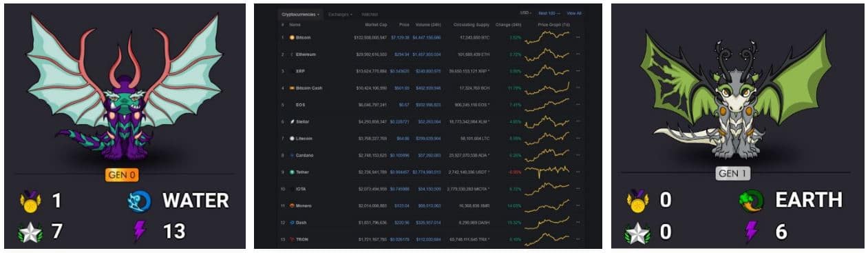Click the Tether 24h volume value
Image resolution: width=868 pixels, height=253 pixels.
[x=427, y=172]
